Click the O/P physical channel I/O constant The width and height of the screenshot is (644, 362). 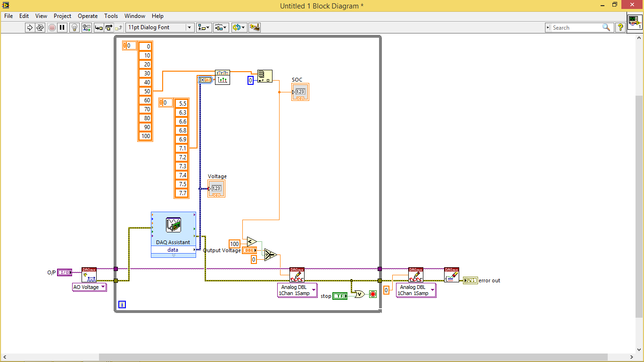pos(65,272)
